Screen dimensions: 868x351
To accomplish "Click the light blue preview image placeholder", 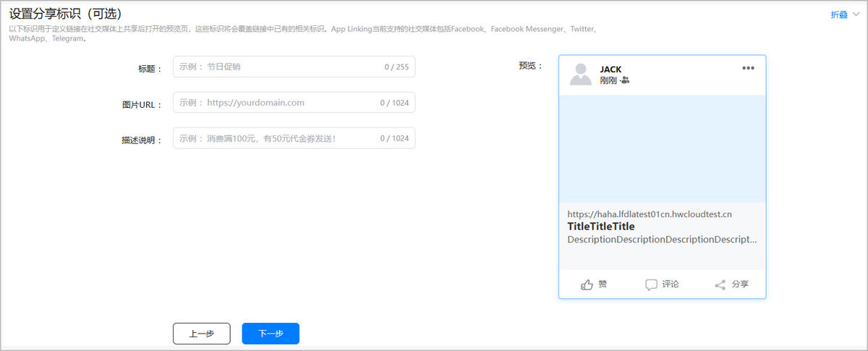I will (x=662, y=149).
